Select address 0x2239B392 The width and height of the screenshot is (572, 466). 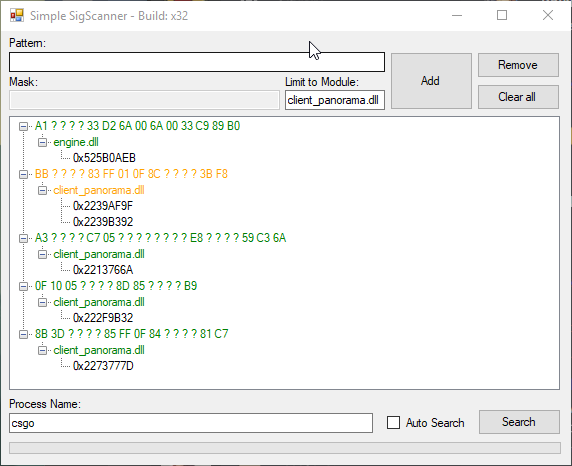click(103, 222)
